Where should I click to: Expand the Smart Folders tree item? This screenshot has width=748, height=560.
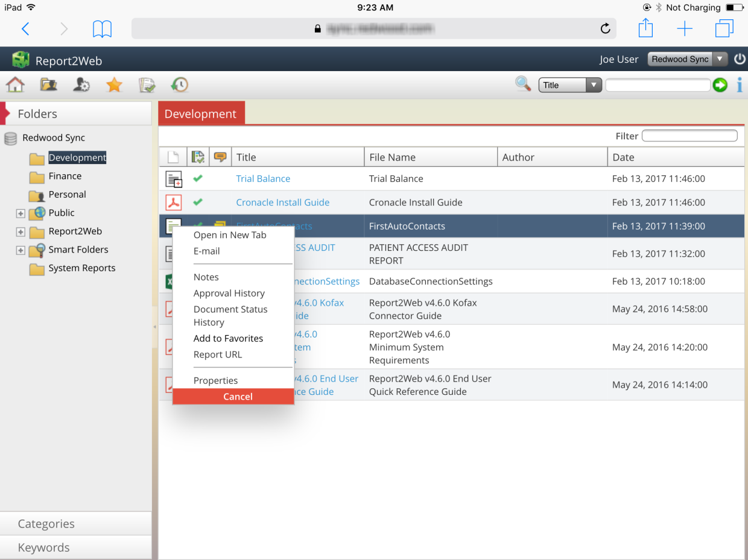tap(20, 250)
